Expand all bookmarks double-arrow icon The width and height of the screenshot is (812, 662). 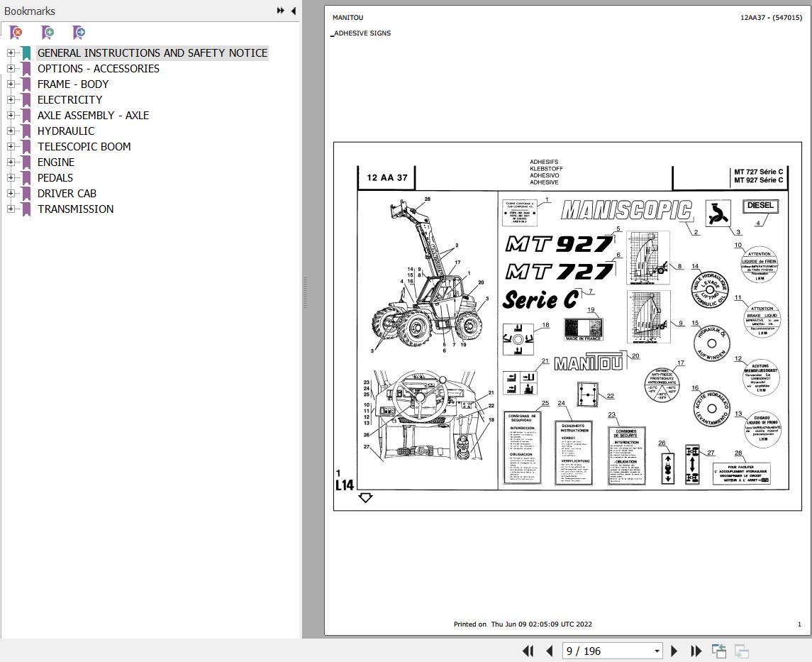(x=281, y=11)
